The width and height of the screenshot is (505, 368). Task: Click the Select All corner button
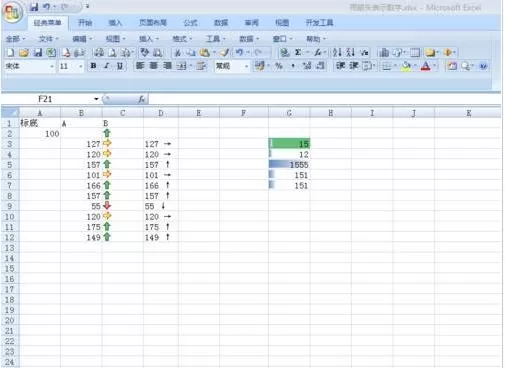point(10,113)
